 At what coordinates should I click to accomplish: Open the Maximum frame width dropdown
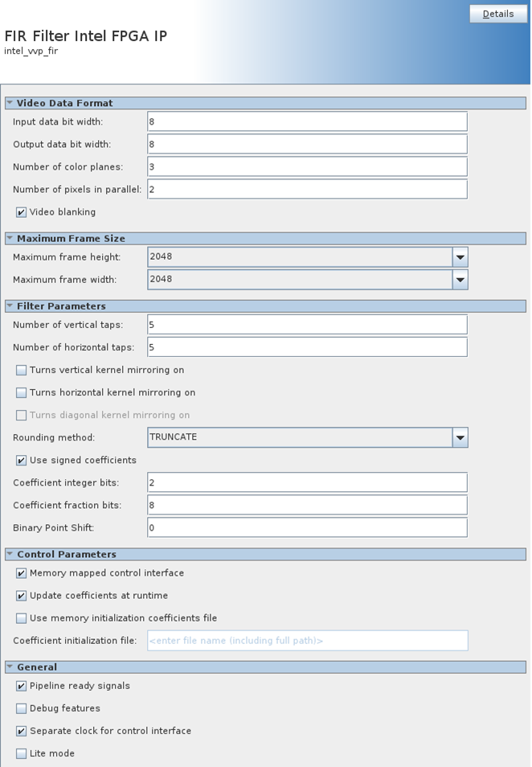click(460, 279)
